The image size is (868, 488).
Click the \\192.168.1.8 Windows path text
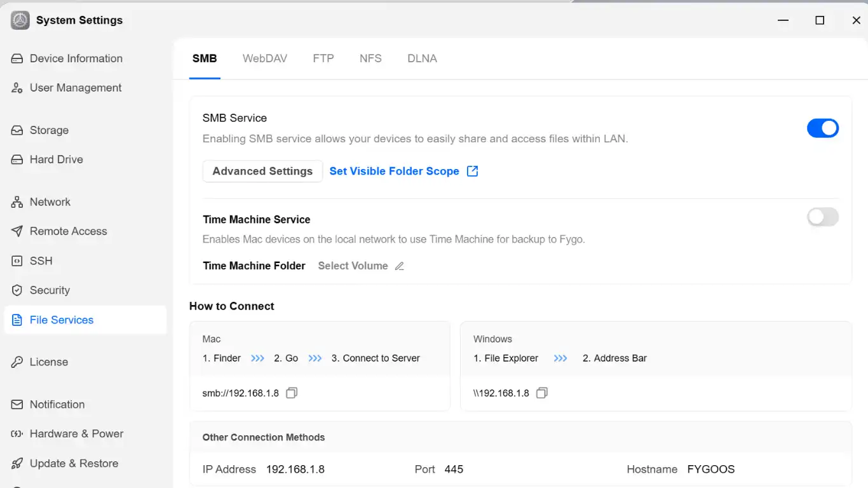point(501,393)
